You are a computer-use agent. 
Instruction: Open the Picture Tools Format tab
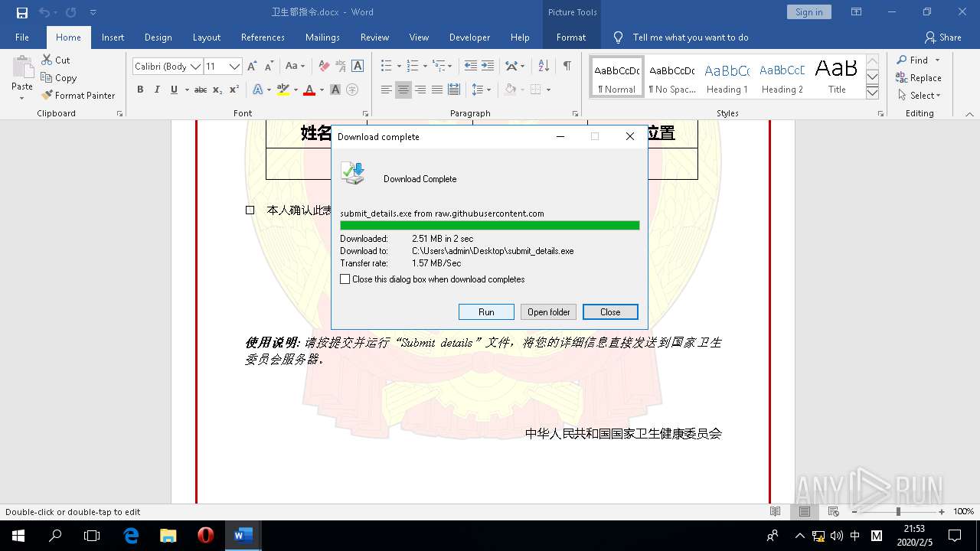571,37
